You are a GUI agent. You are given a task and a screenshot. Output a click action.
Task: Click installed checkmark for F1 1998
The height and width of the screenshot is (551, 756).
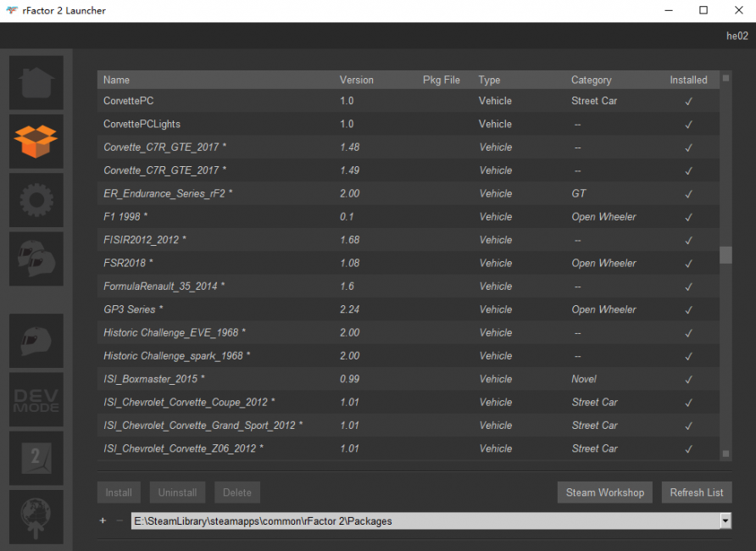click(x=688, y=217)
